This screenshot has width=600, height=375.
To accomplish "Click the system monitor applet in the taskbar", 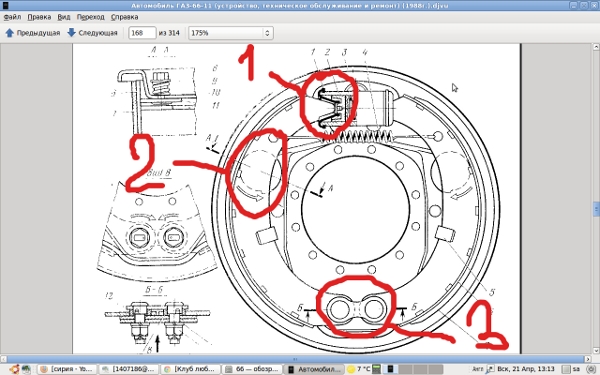I will point(377,369).
